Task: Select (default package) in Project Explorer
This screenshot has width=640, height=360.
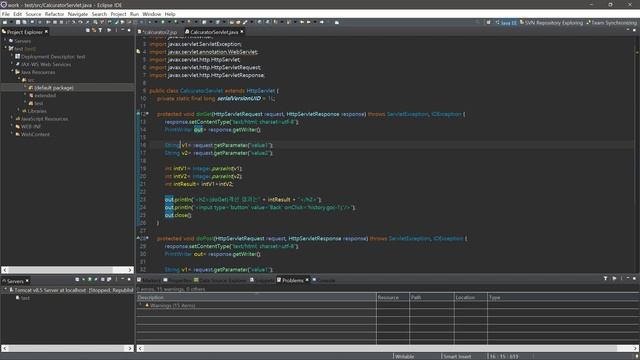Action: coord(54,87)
